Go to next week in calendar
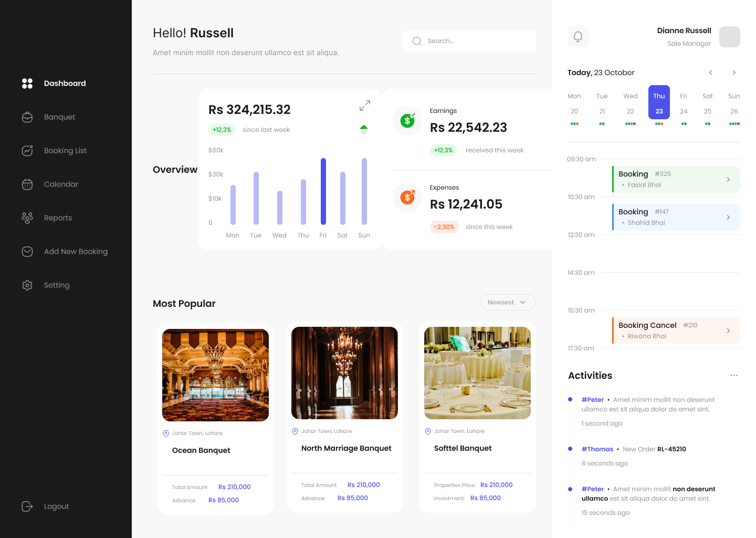Image resolution: width=756 pixels, height=538 pixels. click(734, 73)
